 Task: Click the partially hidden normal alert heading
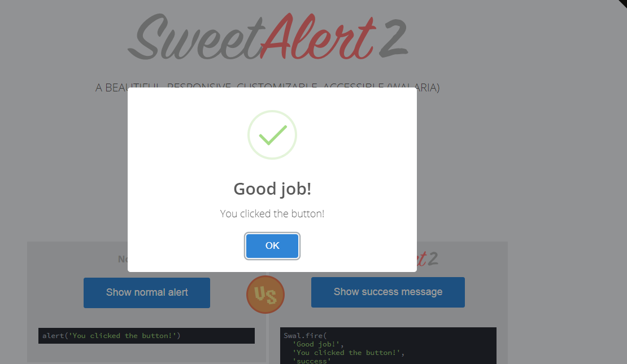[x=123, y=260]
